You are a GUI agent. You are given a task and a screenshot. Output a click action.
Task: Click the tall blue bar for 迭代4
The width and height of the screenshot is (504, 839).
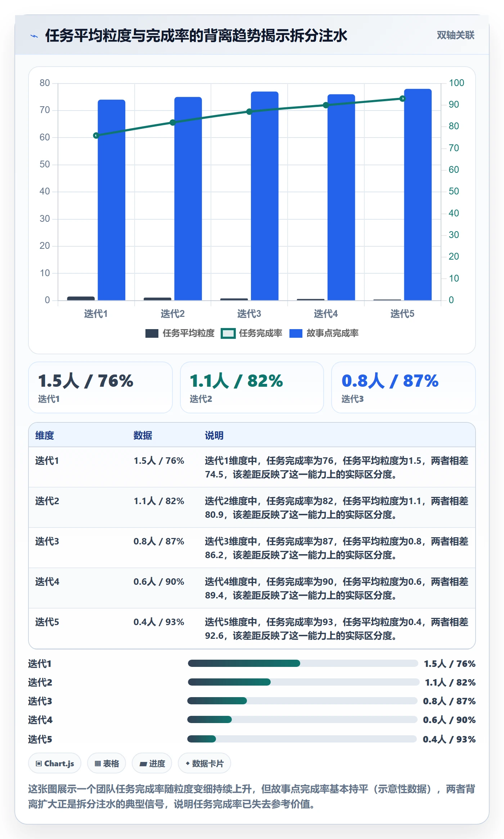pos(341,197)
